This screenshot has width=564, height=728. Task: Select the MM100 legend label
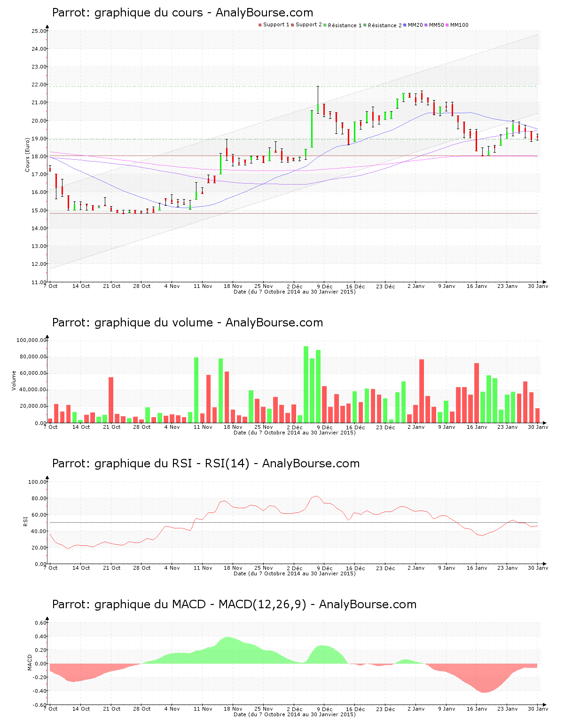tap(459, 25)
